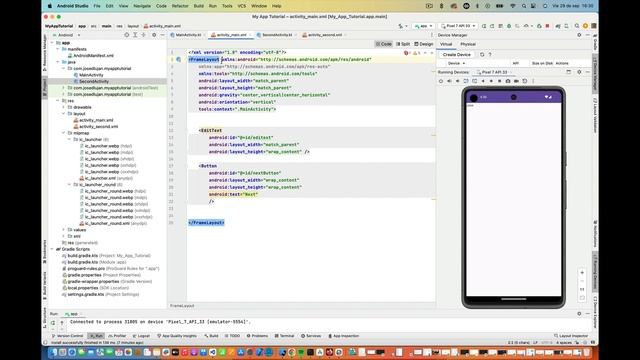The width and height of the screenshot is (640, 360).
Task: Open the app run configuration dropdown
Action: (x=424, y=26)
